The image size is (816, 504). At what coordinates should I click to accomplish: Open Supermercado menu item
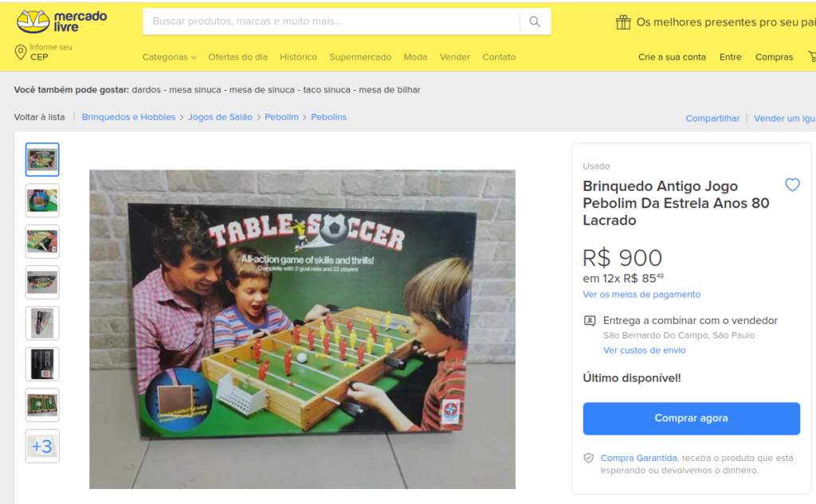[x=360, y=57]
